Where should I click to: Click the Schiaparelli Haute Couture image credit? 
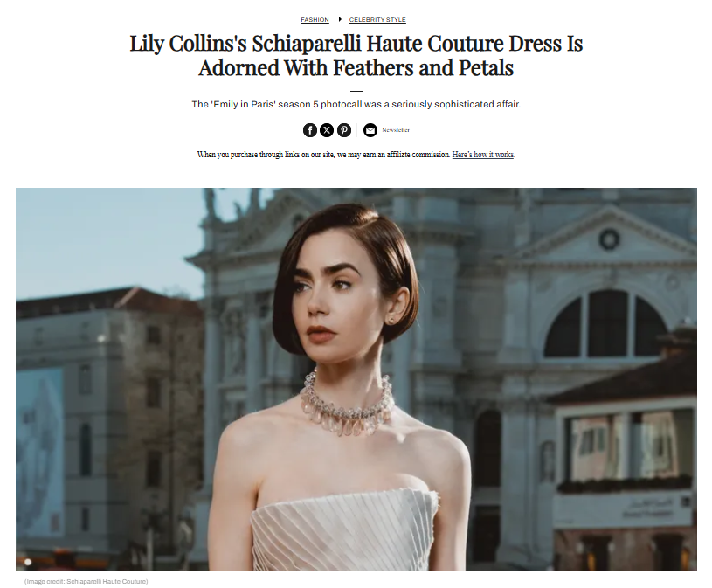tap(86, 581)
